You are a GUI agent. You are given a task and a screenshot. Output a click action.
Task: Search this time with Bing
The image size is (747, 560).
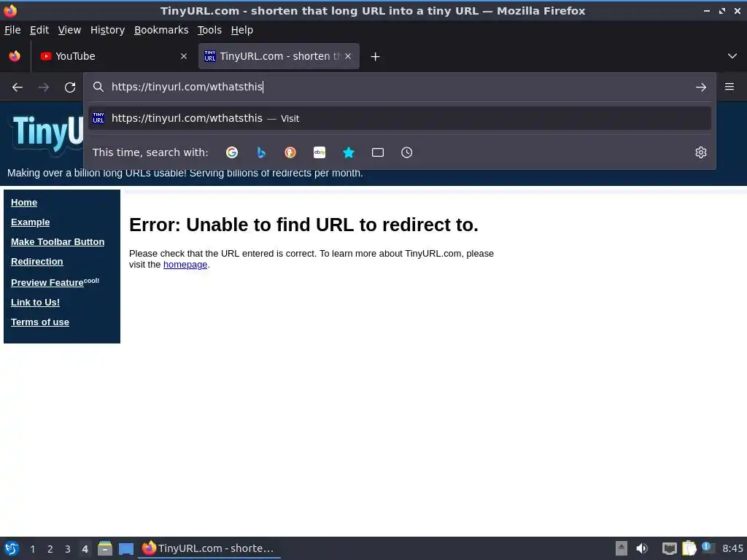pyautogui.click(x=261, y=152)
